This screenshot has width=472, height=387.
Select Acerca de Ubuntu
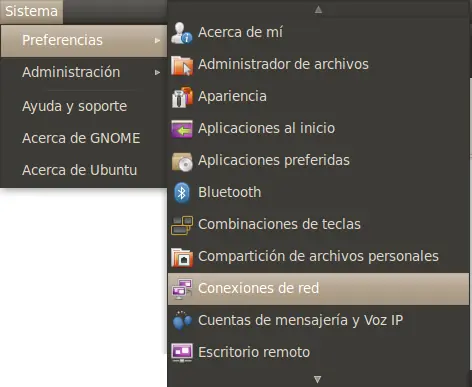[x=84, y=170]
